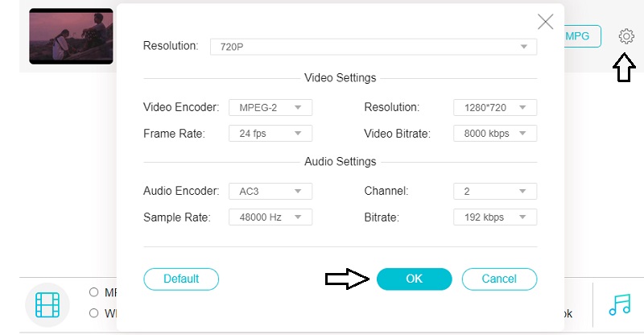
Task: Open settings gear icon
Action: coord(626,36)
